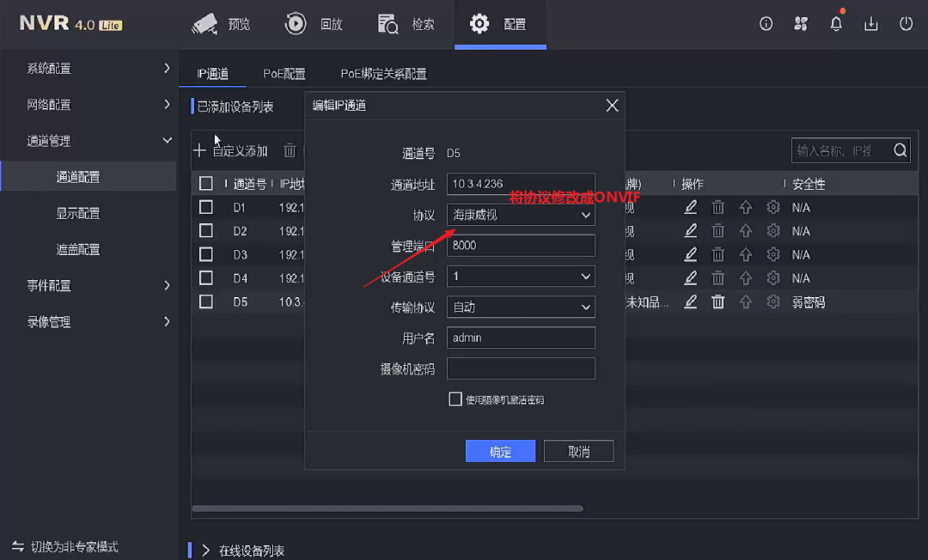Select the checkbox for channel D4 row

(206, 277)
